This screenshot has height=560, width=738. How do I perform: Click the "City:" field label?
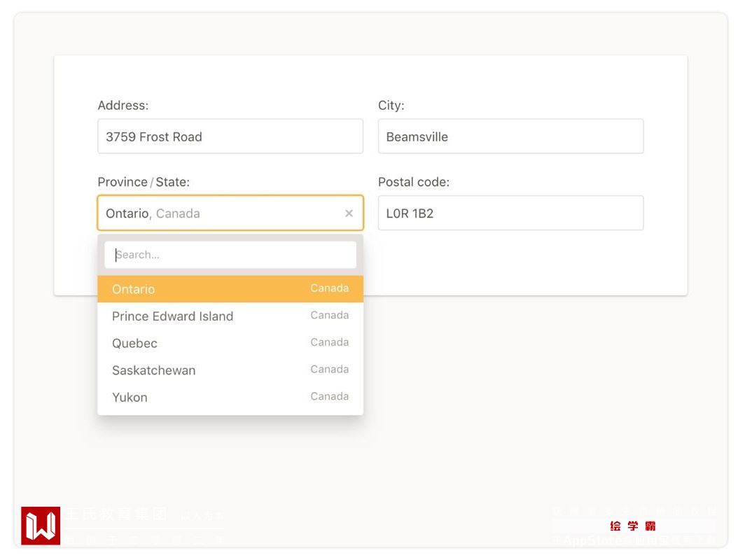click(391, 106)
